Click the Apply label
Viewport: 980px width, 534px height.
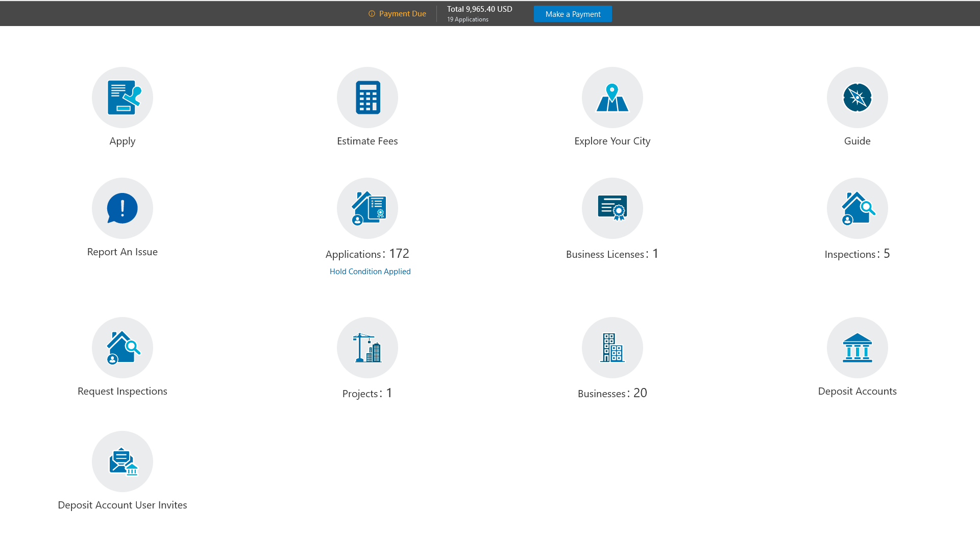122,141
